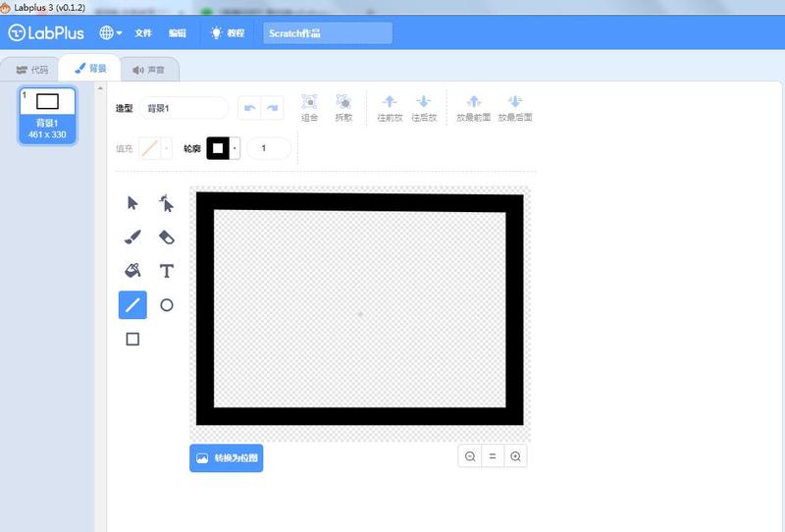Select the Circle tool
The image size is (785, 532).
coord(167,305)
